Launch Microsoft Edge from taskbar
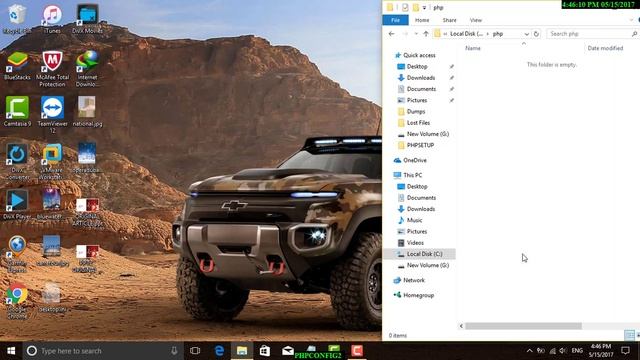 click(219, 351)
